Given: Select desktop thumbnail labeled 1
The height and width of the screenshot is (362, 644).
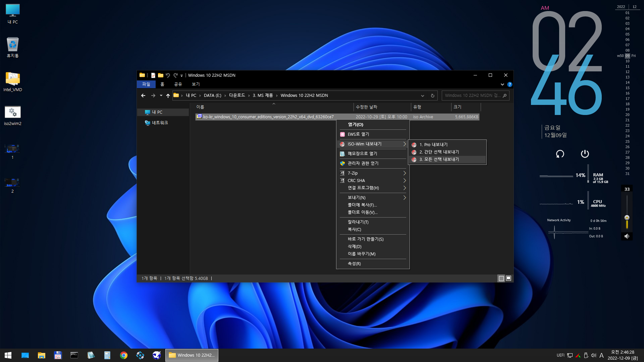Looking at the screenshot, I should pyautogui.click(x=12, y=152).
